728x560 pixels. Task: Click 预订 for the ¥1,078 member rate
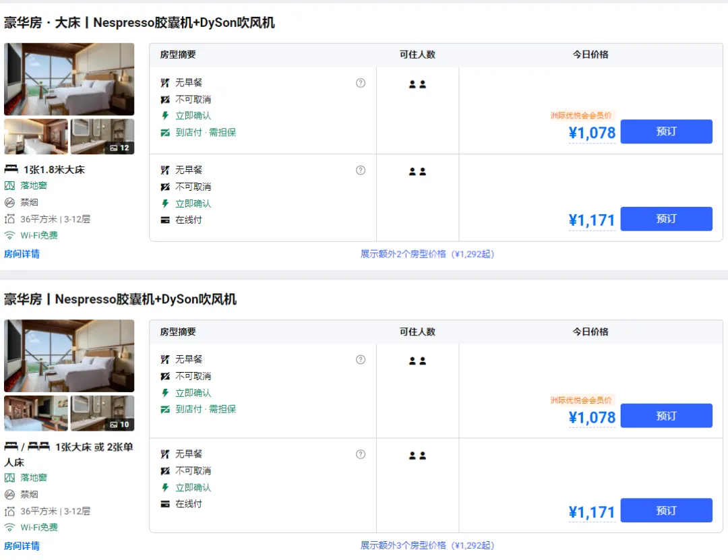click(x=666, y=131)
